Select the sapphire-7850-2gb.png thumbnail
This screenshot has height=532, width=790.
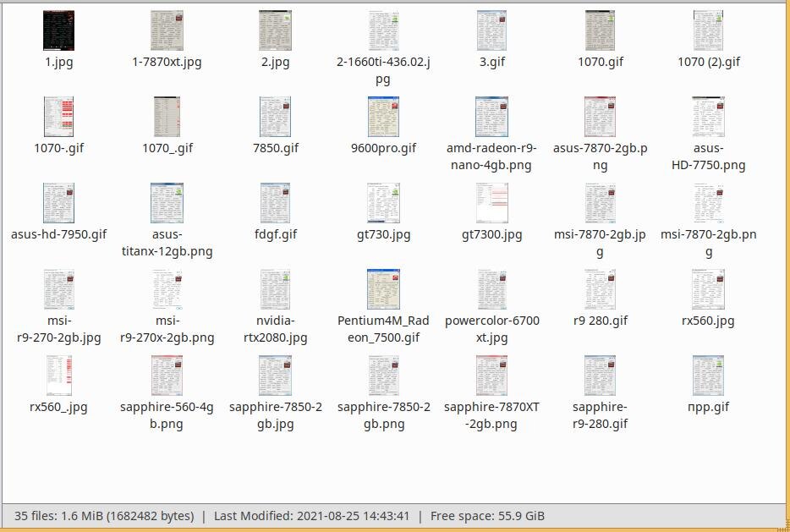pos(383,375)
